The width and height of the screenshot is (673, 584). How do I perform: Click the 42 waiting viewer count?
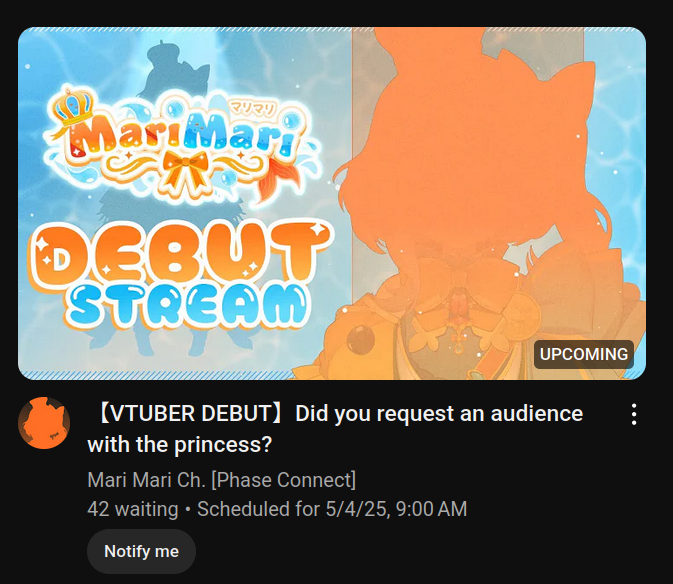click(x=133, y=509)
